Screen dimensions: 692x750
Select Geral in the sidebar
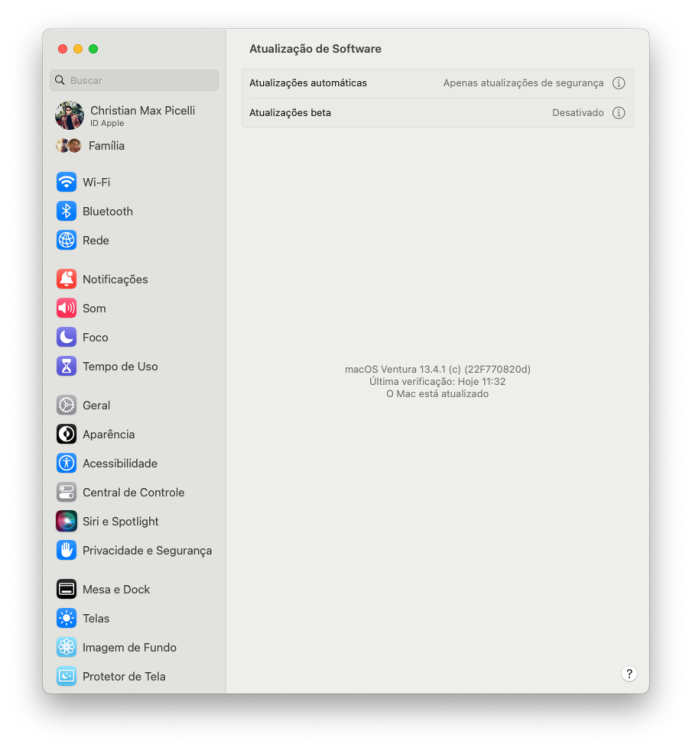[134, 406]
